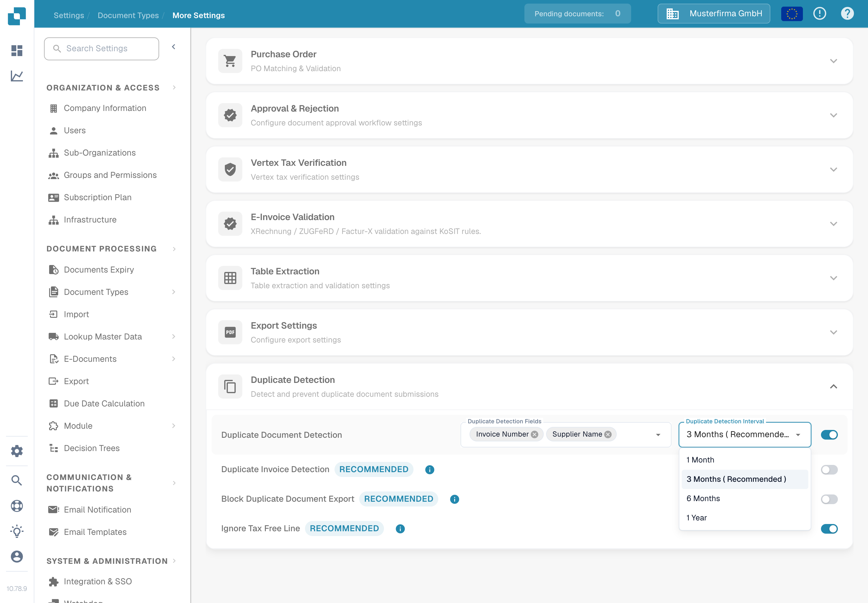Open the alert exclamation icon in header
The width and height of the screenshot is (868, 603).
820,14
